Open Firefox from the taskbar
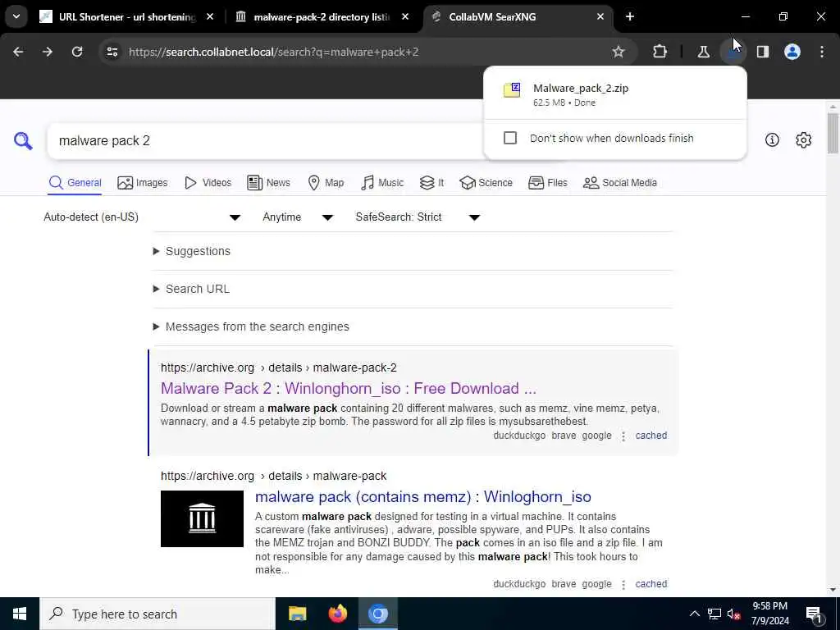This screenshot has height=630, width=840. click(x=337, y=614)
